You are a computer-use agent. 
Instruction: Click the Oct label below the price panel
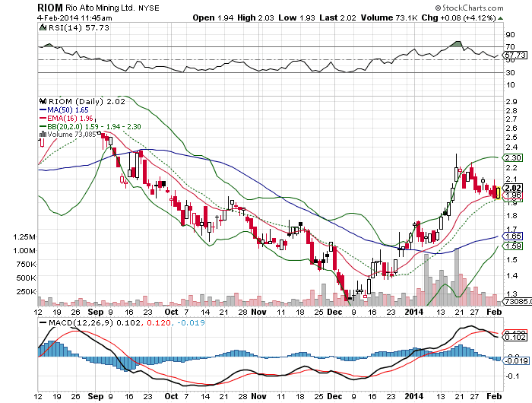point(171,312)
